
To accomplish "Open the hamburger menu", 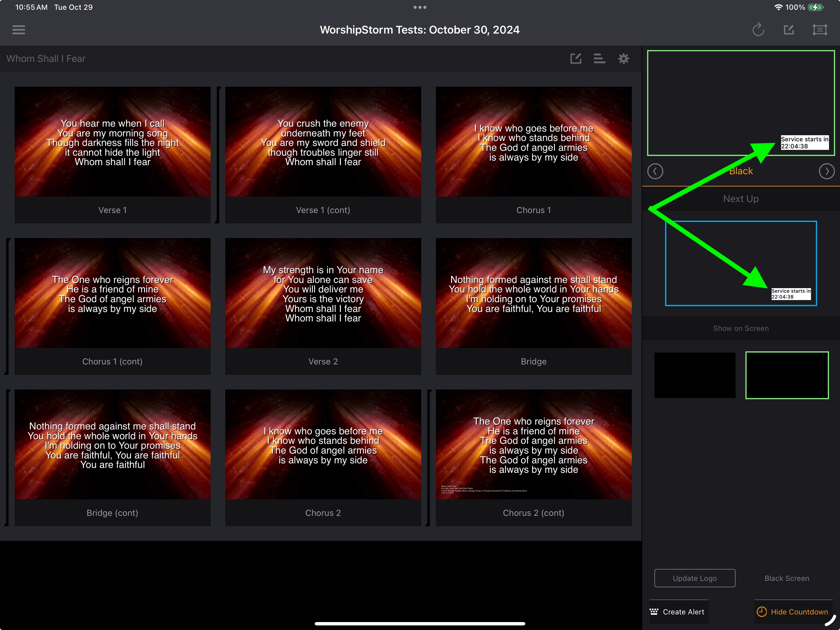I will pyautogui.click(x=19, y=30).
